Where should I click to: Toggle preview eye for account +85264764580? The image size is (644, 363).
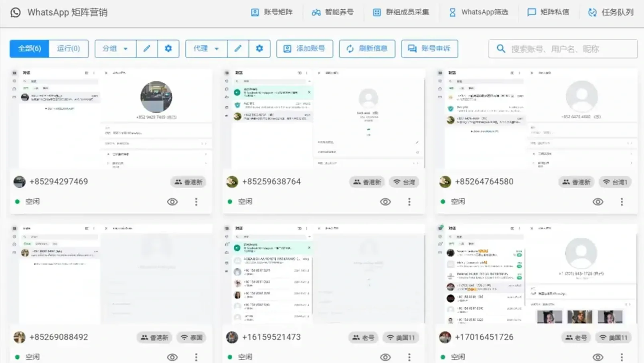(x=598, y=202)
